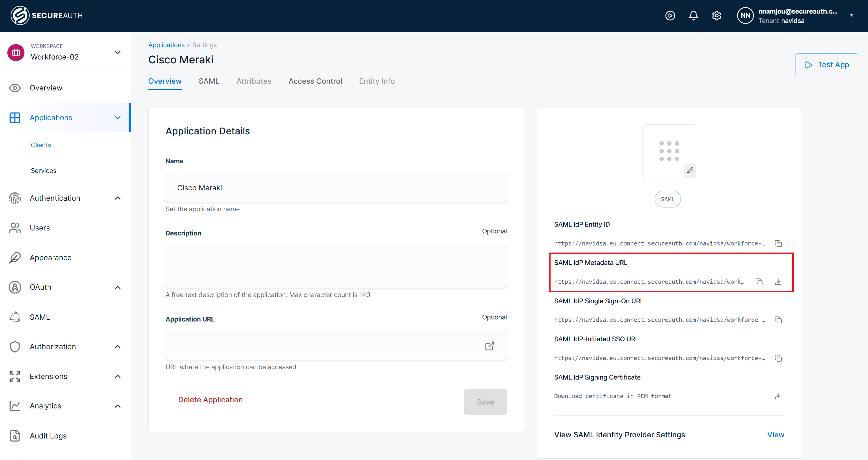Collapse the Applications section chevron
Image resolution: width=868 pixels, height=460 pixels.
[118, 118]
